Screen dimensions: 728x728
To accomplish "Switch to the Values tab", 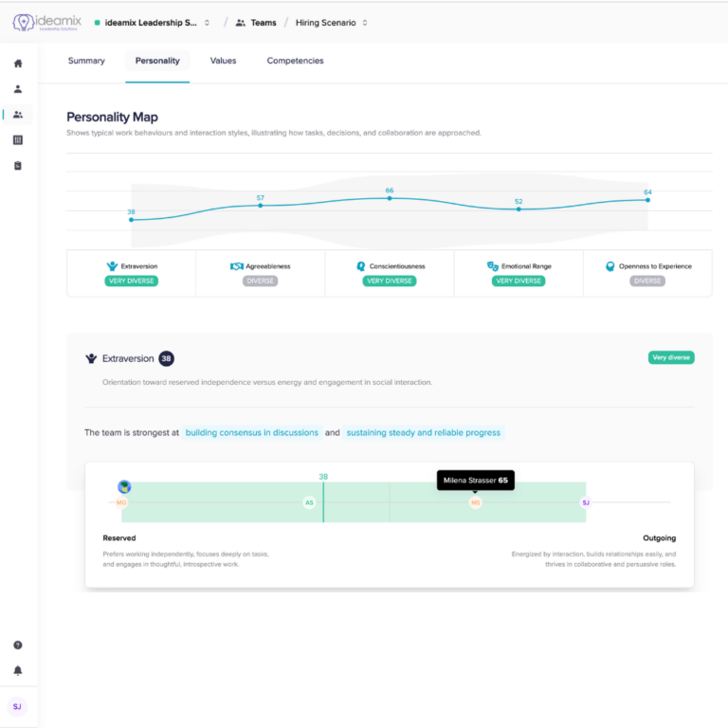I will 223,61.
